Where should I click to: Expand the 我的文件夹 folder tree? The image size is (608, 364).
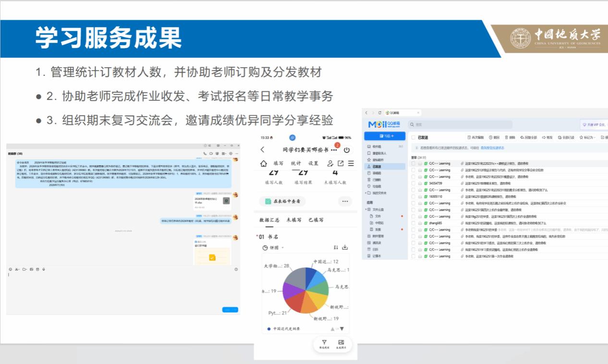[376, 193]
